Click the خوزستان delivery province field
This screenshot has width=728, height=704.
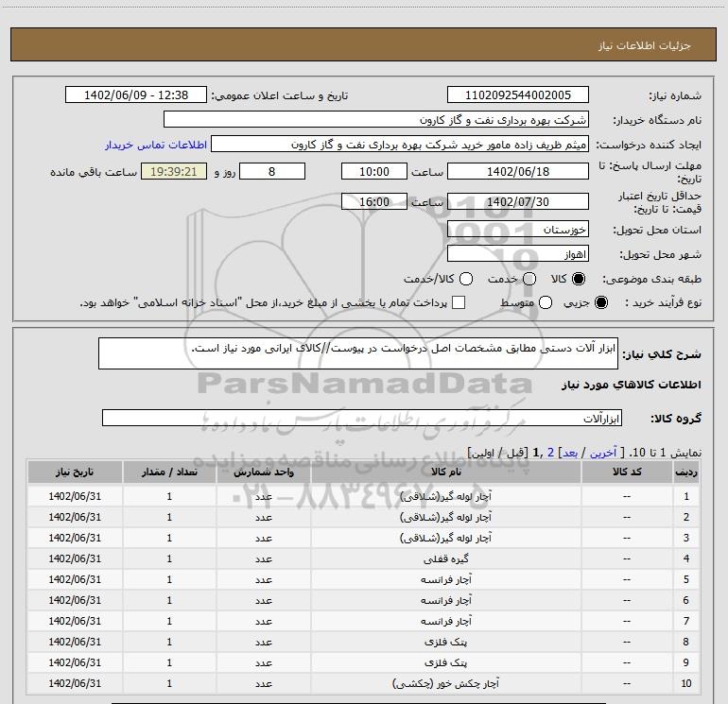pyautogui.click(x=518, y=229)
